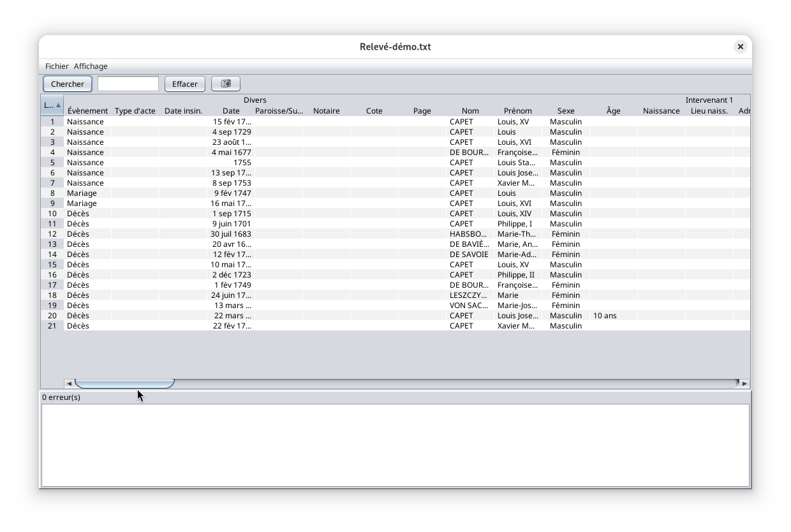Click the Prénom column header
This screenshot has height=532, width=791.
[518, 111]
